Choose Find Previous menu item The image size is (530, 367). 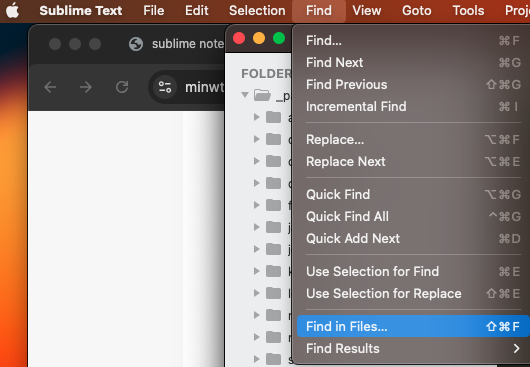click(413, 84)
